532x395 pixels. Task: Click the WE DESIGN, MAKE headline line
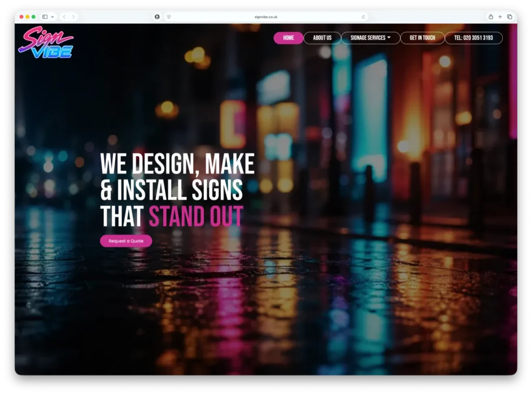178,164
